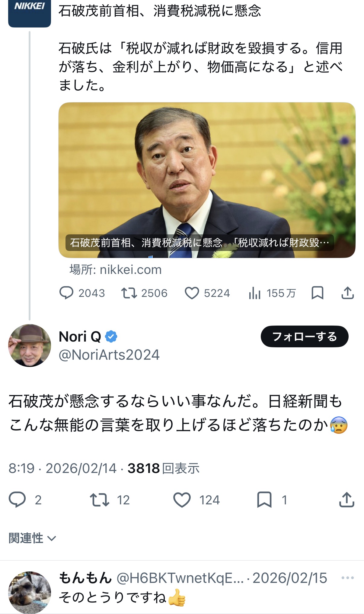Open the @NoriArts2024 profile handle
364x614 pixels.
tap(109, 355)
